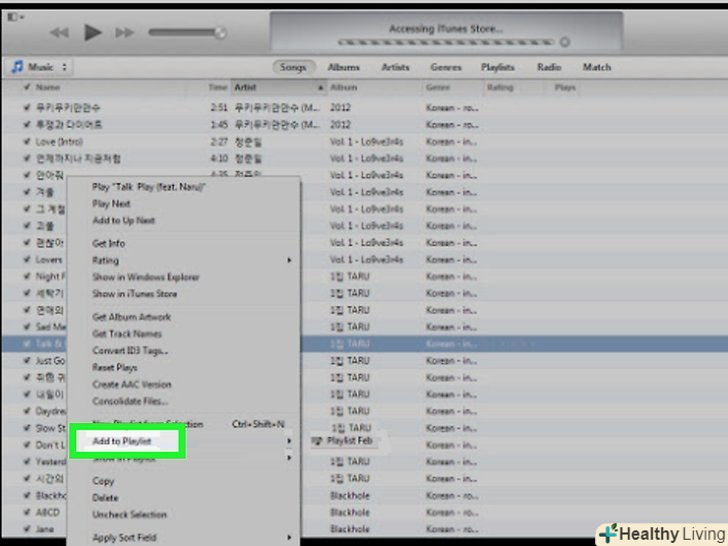Uncheck the Love (Intro) song checkbox
728x546 pixels.
(27, 141)
